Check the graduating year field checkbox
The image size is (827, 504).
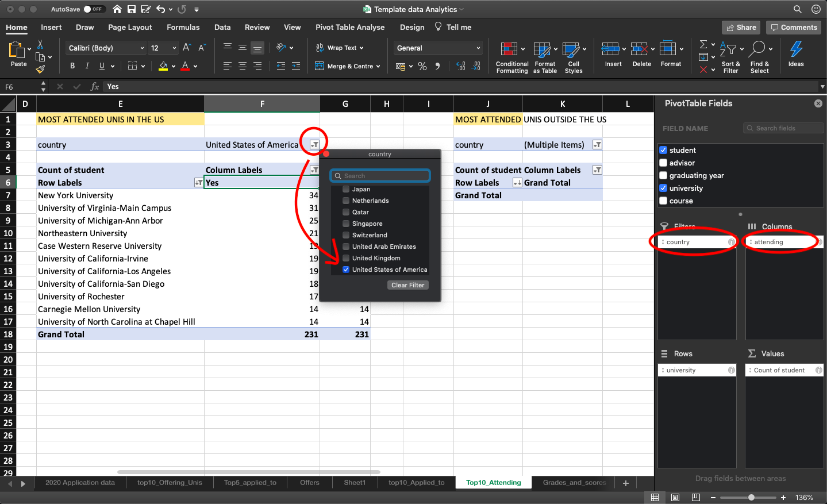click(x=663, y=175)
